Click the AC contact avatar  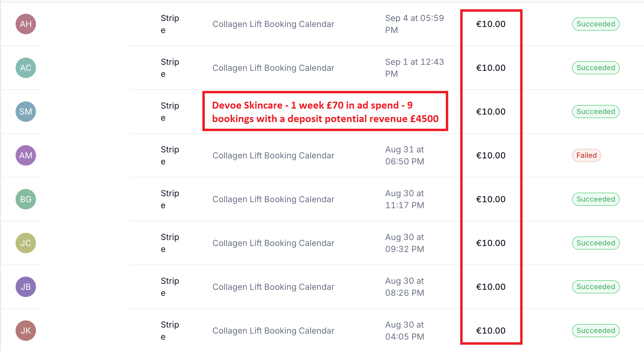[26, 68]
